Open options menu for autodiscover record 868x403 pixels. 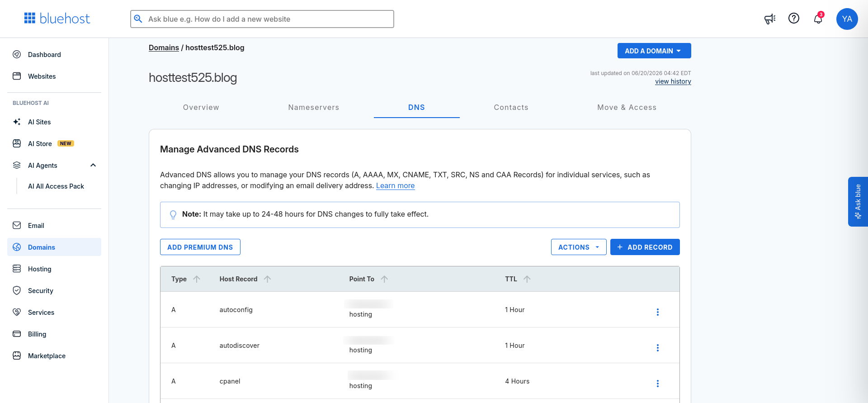pyautogui.click(x=658, y=348)
